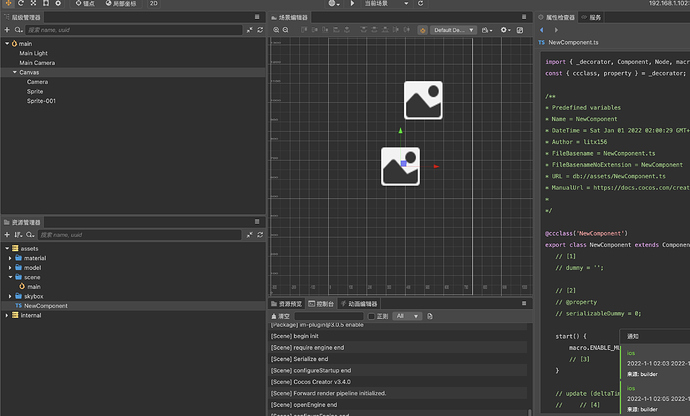690x416 pixels.
Task: Select the Rect transform tool
Action: tap(46, 3)
